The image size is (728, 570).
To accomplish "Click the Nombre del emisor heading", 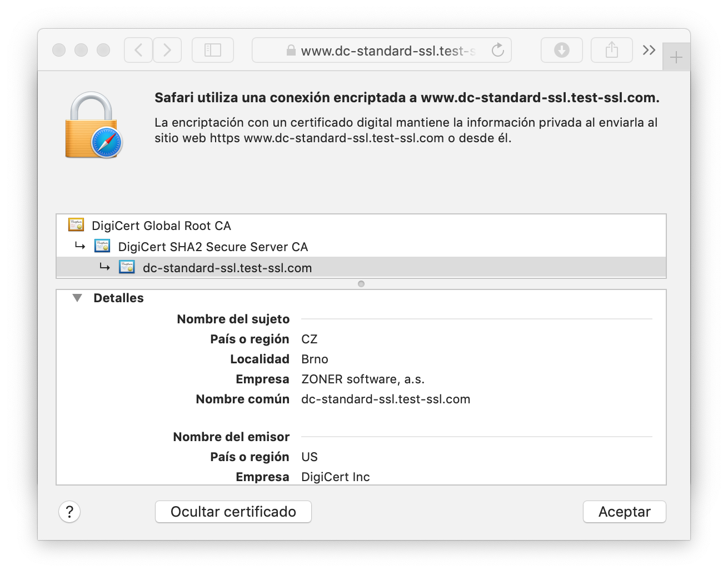I will click(x=231, y=437).
